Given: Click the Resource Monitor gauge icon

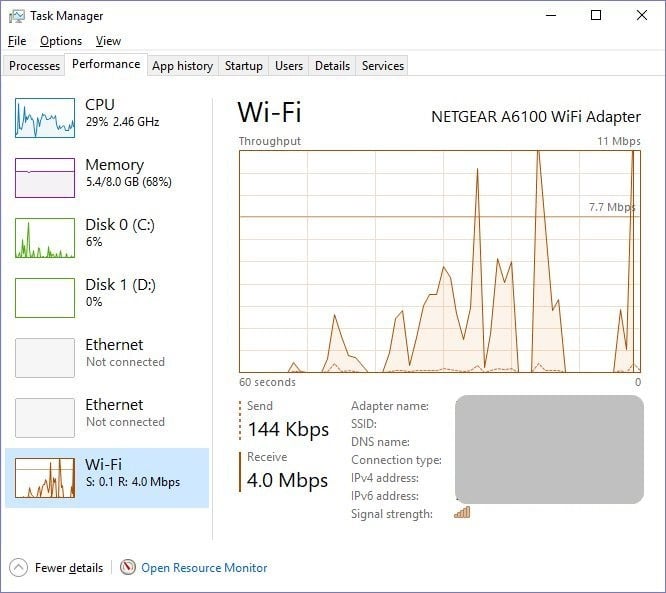Looking at the screenshot, I should [128, 567].
